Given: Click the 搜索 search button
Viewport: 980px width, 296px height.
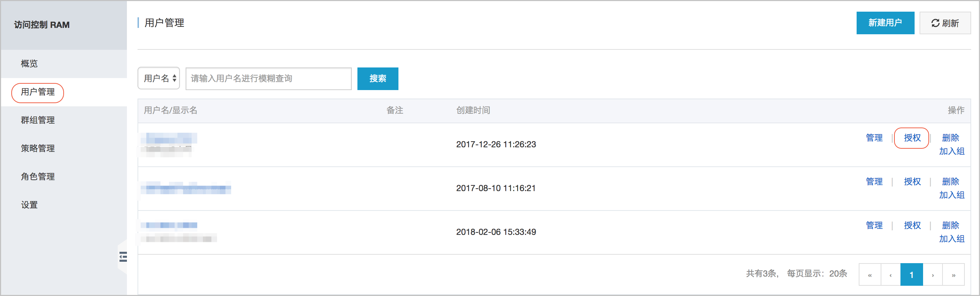Looking at the screenshot, I should coord(378,79).
